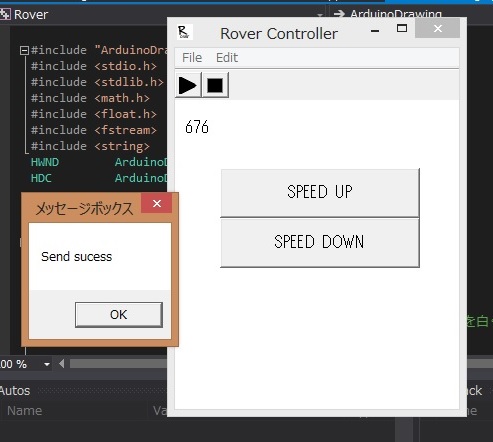Close the message box dialog
The height and width of the screenshot is (442, 493).
157,203
